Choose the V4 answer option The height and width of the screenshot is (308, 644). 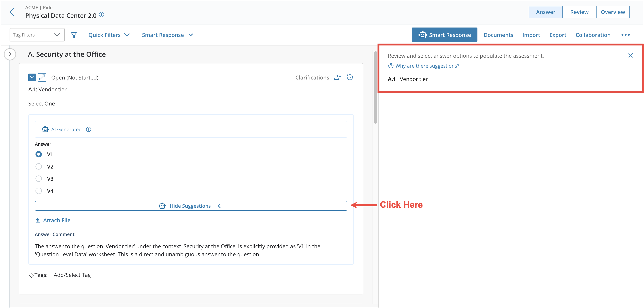39,191
